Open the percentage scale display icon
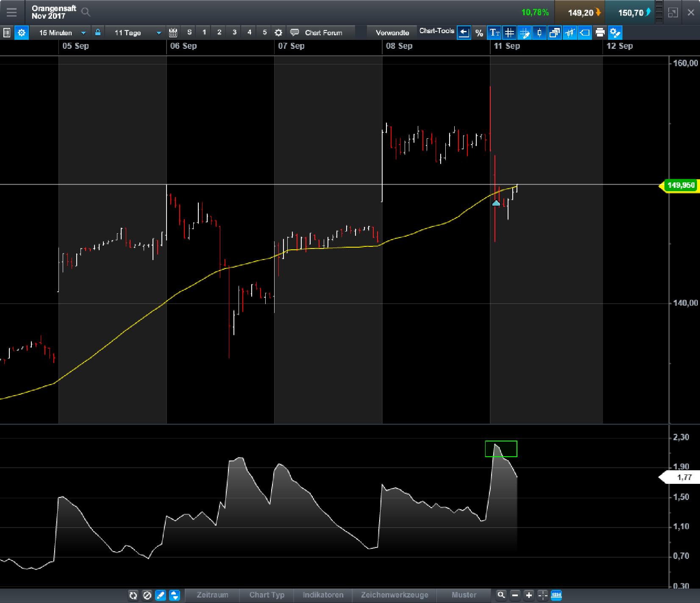 click(x=479, y=33)
